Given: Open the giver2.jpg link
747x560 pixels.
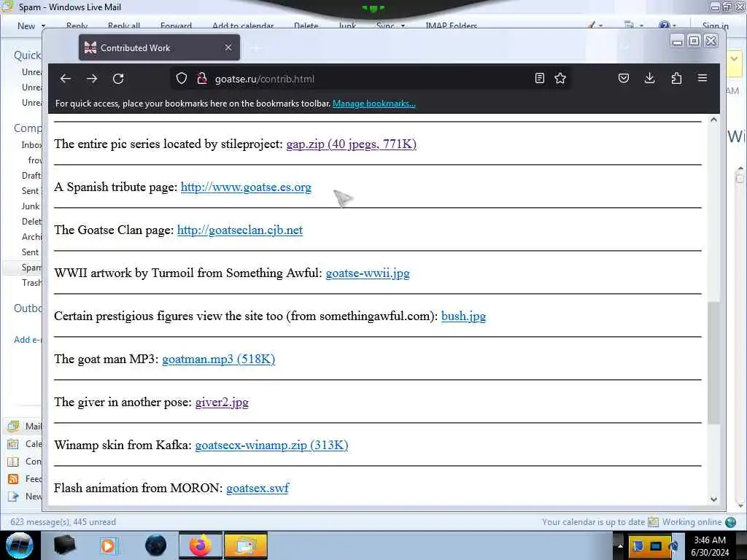Looking at the screenshot, I should click(222, 402).
